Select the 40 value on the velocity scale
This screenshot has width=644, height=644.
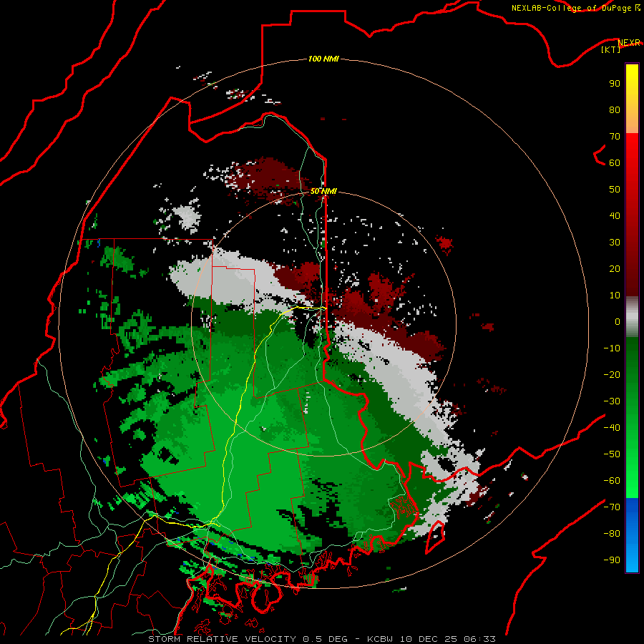click(615, 215)
